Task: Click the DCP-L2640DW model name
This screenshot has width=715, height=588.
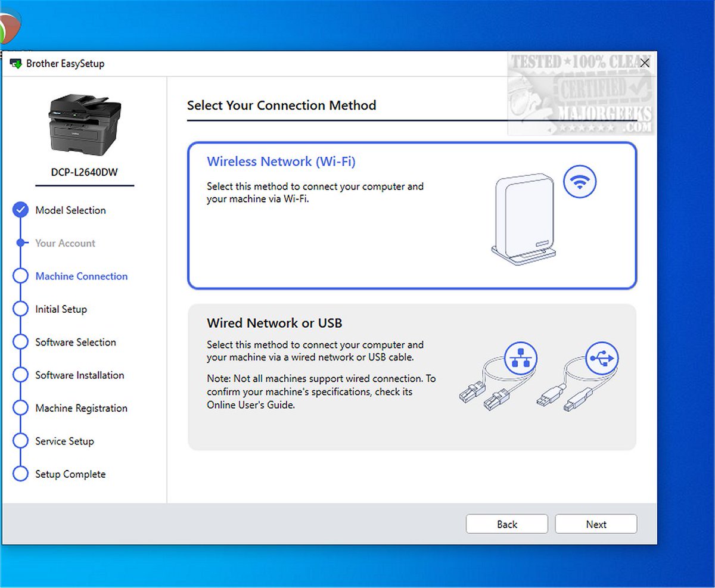Action: (85, 173)
